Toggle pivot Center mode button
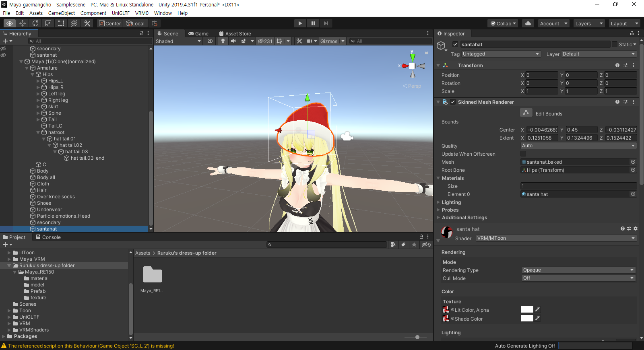This screenshot has width=644, height=350. pyautogui.click(x=110, y=23)
